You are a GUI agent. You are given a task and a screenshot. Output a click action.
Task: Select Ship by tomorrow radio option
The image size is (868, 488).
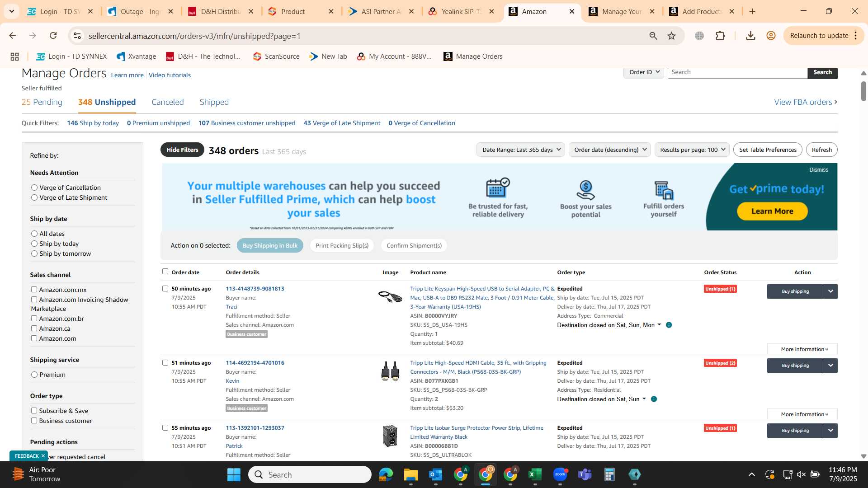(34, 253)
